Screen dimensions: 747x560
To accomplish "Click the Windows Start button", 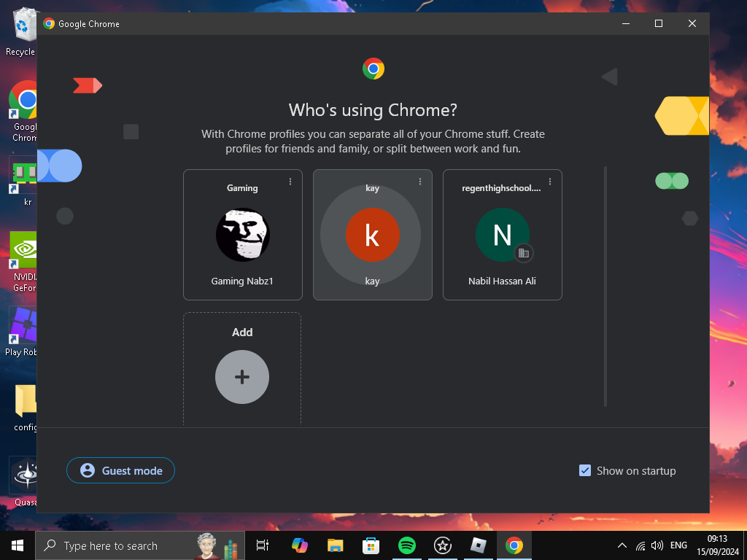I will coord(18,545).
